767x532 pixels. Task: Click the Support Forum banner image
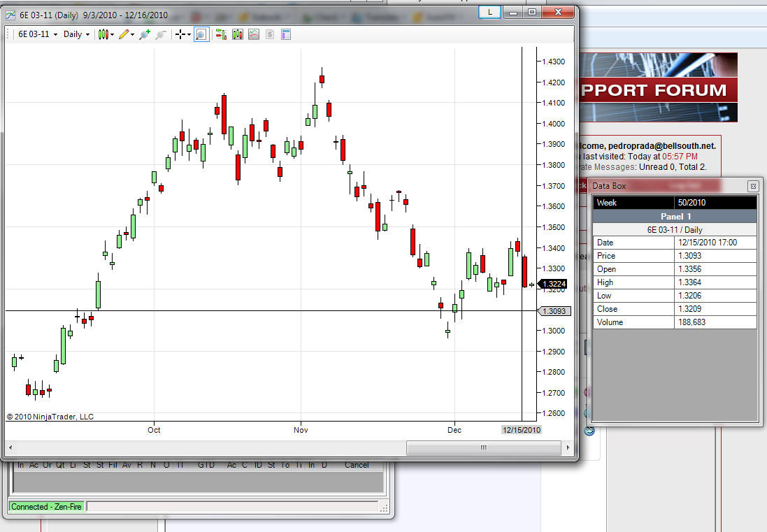(659, 87)
